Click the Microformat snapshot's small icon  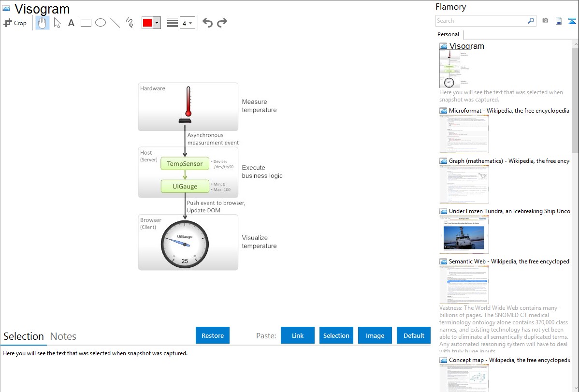point(443,111)
